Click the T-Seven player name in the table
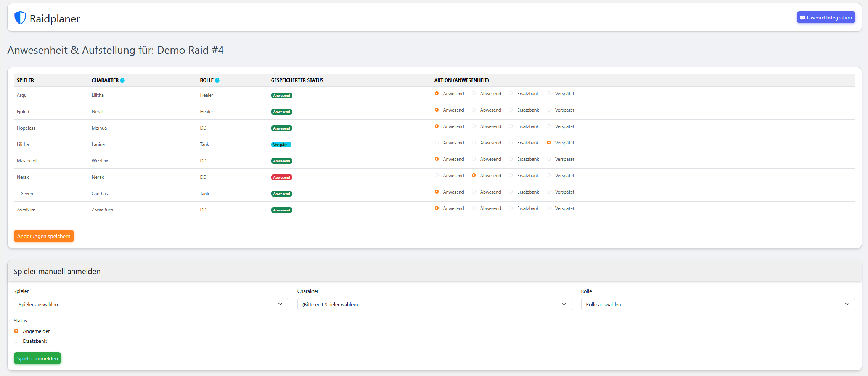 click(25, 193)
